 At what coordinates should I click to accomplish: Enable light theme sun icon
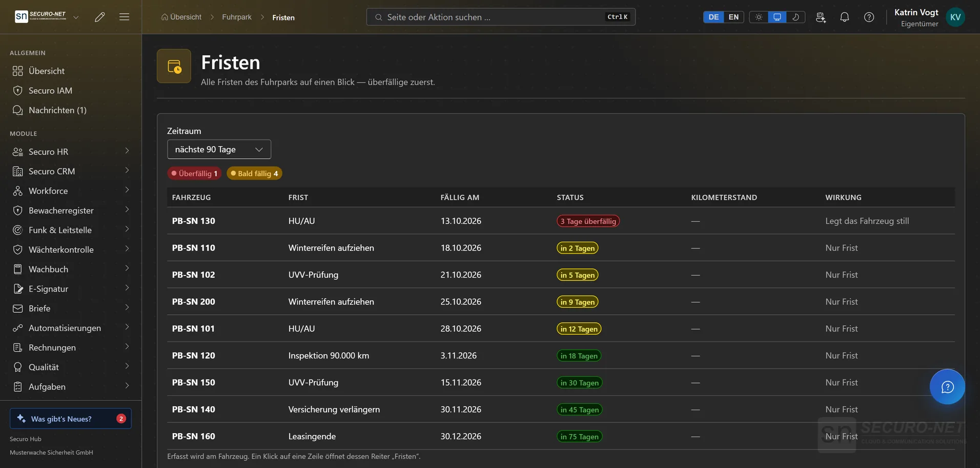click(x=759, y=17)
